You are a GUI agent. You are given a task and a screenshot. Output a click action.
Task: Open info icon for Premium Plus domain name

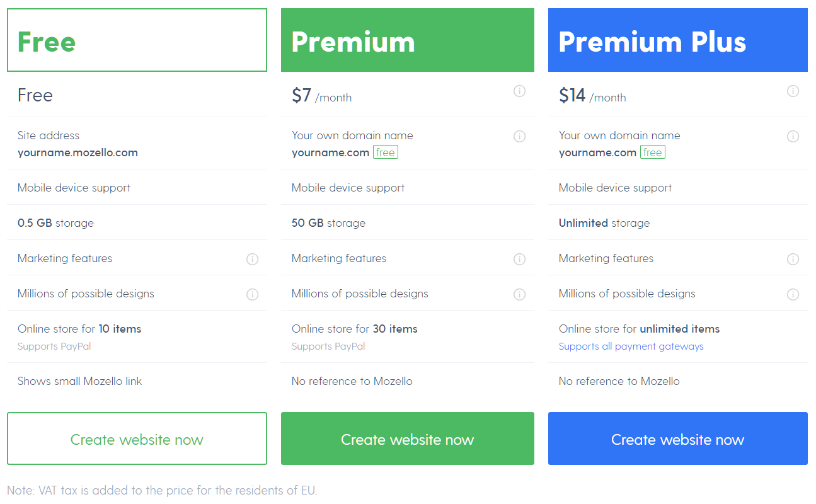(x=793, y=136)
